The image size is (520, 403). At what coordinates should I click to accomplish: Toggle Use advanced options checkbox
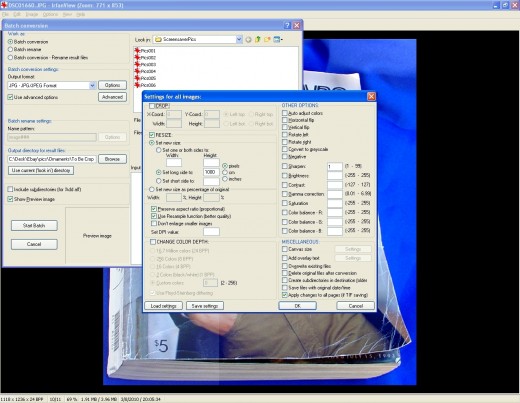10,97
